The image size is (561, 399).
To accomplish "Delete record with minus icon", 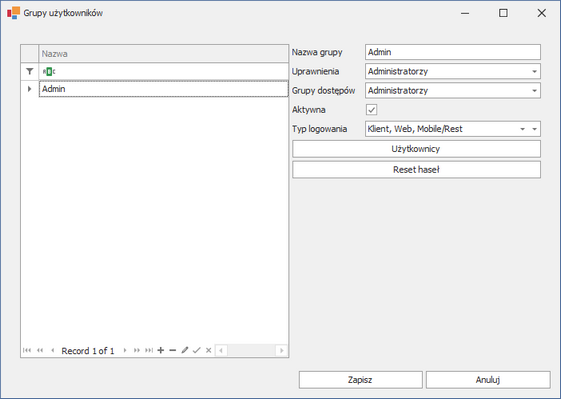I will pos(172,350).
